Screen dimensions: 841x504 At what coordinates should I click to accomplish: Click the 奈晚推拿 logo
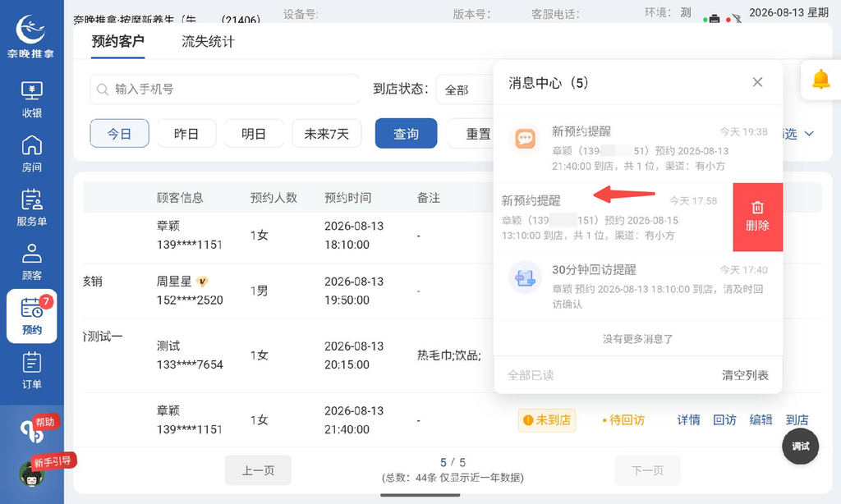[31, 36]
